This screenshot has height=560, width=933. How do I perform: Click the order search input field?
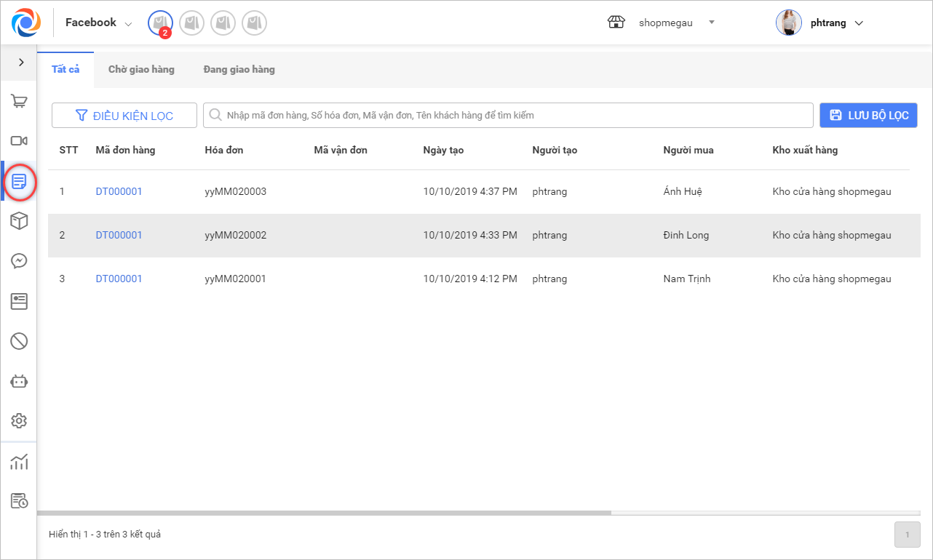pos(508,116)
